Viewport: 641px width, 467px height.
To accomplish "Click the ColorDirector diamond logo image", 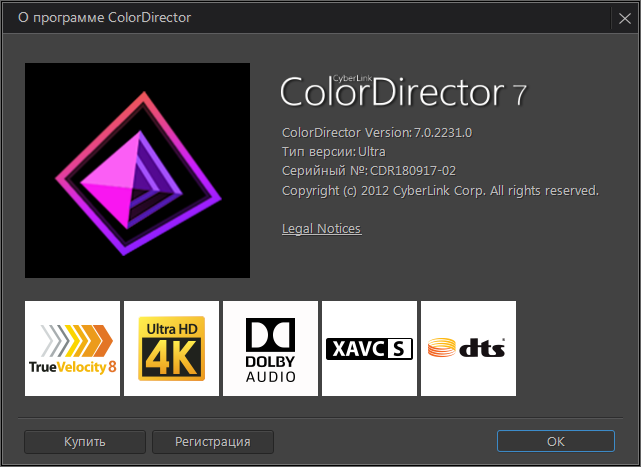I will pos(137,171).
